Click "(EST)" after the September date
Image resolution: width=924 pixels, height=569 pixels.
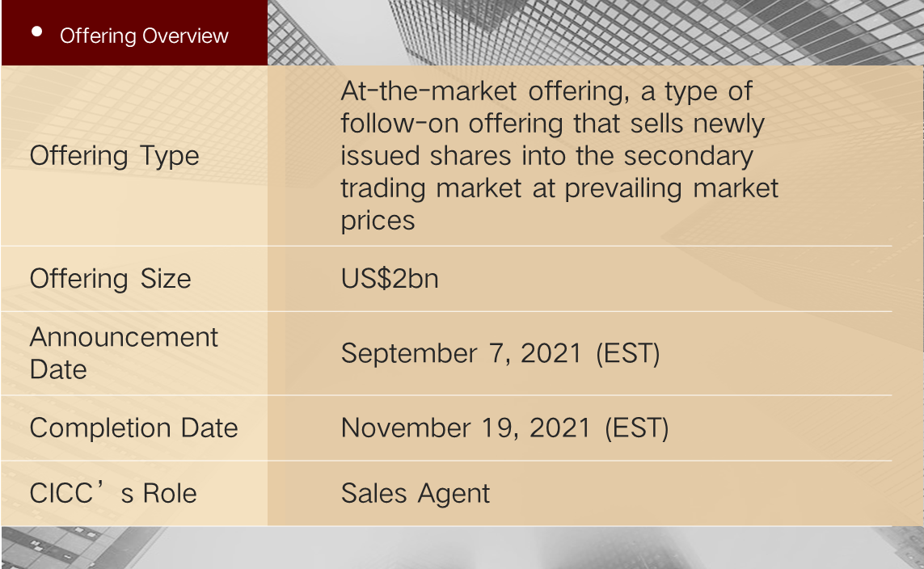pyautogui.click(x=628, y=353)
